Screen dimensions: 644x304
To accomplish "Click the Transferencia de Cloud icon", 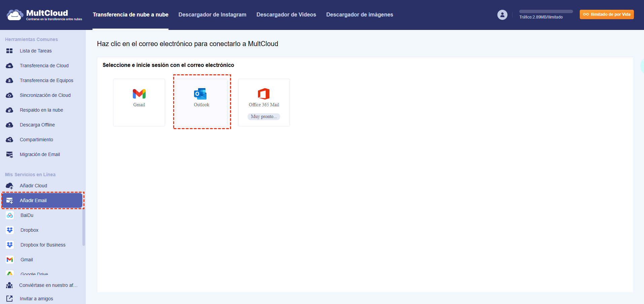I will [x=9, y=66].
